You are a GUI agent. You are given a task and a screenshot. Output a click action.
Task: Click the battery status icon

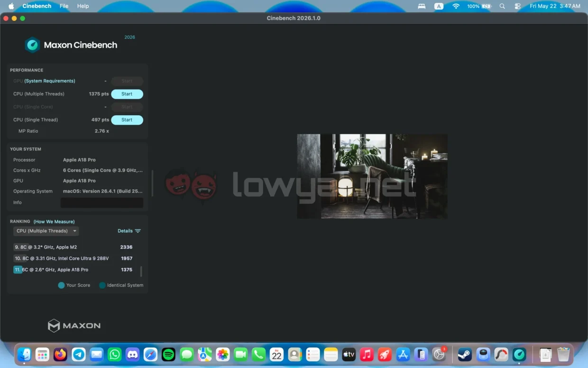(487, 6)
